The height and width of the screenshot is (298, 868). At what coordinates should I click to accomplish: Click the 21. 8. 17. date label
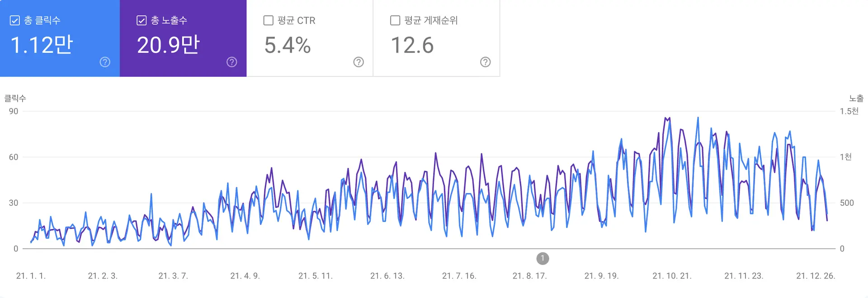(x=529, y=276)
